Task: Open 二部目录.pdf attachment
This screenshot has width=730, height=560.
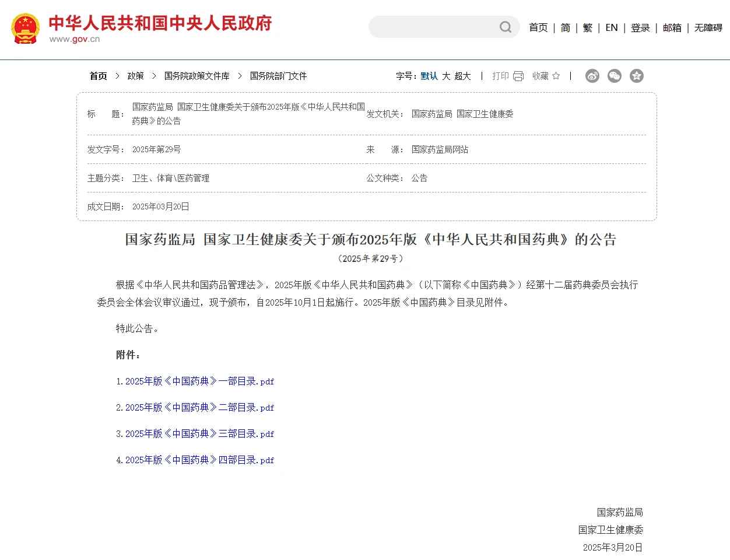Action: coord(199,407)
